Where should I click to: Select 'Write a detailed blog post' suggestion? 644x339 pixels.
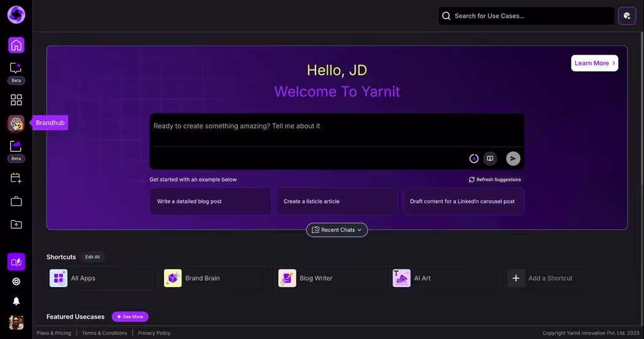(x=210, y=201)
